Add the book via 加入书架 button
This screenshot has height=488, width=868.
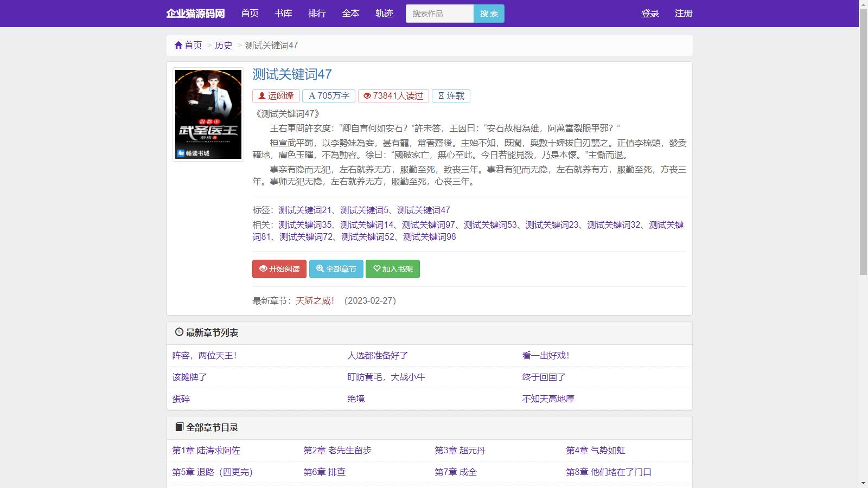(x=392, y=269)
